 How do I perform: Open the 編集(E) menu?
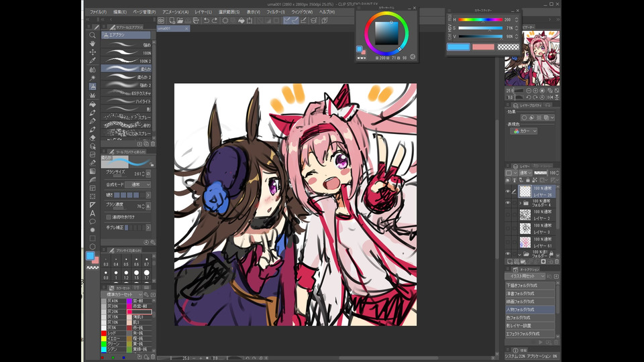[x=120, y=12]
